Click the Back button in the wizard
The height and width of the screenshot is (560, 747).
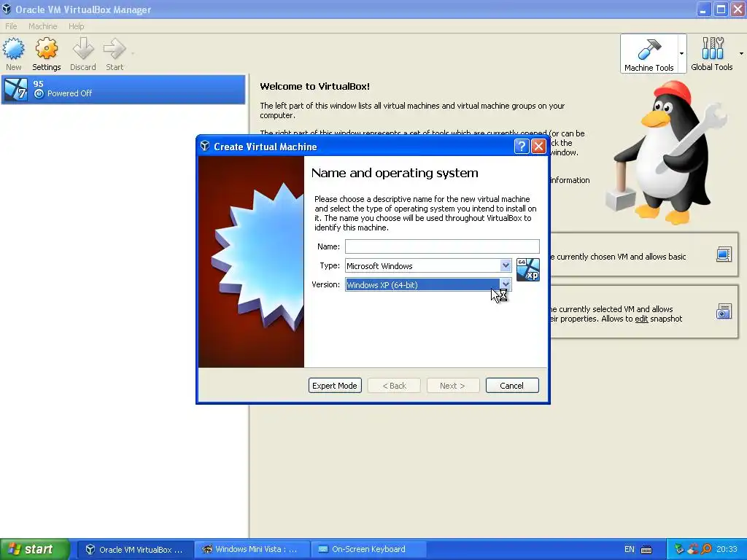394,386
